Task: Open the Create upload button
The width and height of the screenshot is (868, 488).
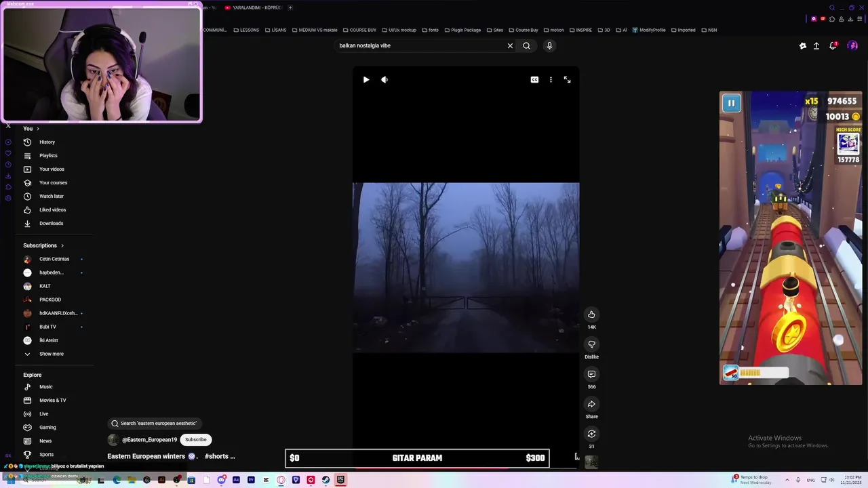Action: pos(816,45)
